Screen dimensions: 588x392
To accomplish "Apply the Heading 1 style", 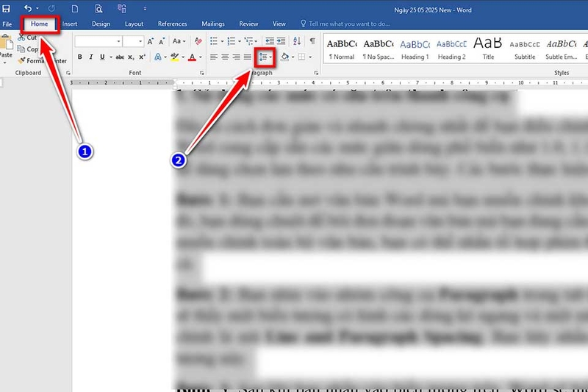I will pyautogui.click(x=415, y=49).
